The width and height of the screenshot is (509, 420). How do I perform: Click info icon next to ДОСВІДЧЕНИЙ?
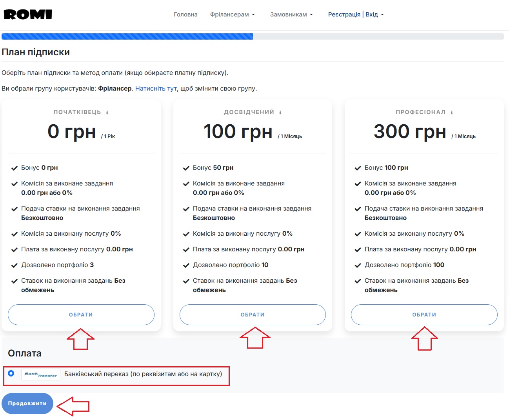tap(280, 113)
